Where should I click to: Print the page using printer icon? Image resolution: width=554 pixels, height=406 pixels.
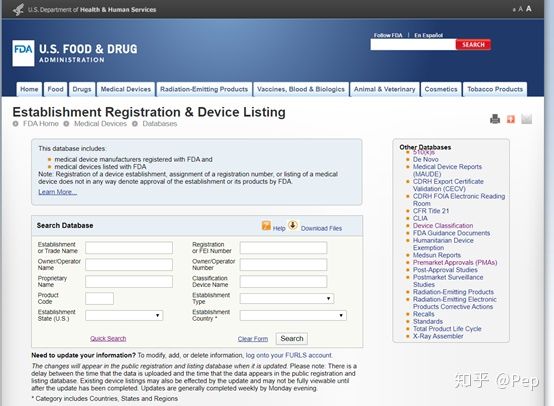pos(495,119)
